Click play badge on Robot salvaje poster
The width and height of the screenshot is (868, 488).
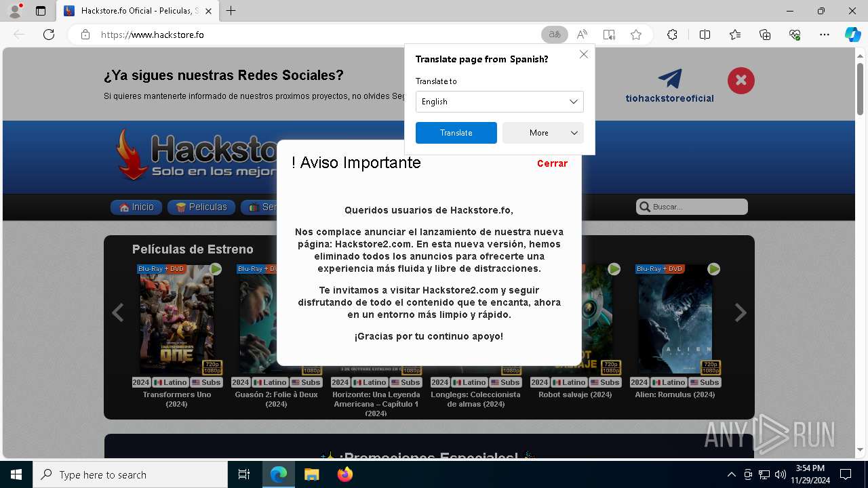click(614, 269)
